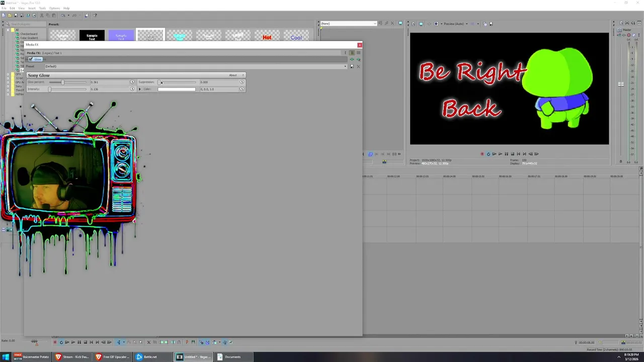The image size is (644, 362).
Task: Click the preview Stop button
Action: [x=512, y=154]
